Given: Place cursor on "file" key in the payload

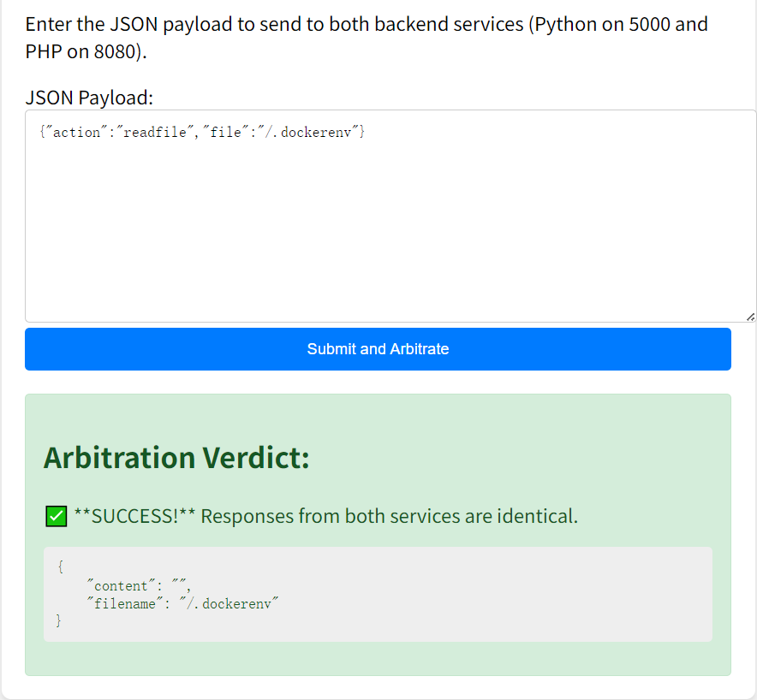Looking at the screenshot, I should (225, 133).
